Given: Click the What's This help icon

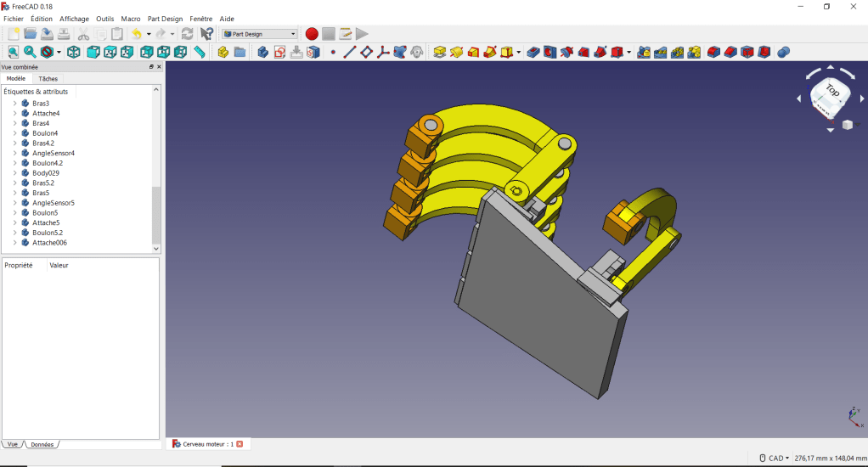Looking at the screenshot, I should [x=206, y=34].
